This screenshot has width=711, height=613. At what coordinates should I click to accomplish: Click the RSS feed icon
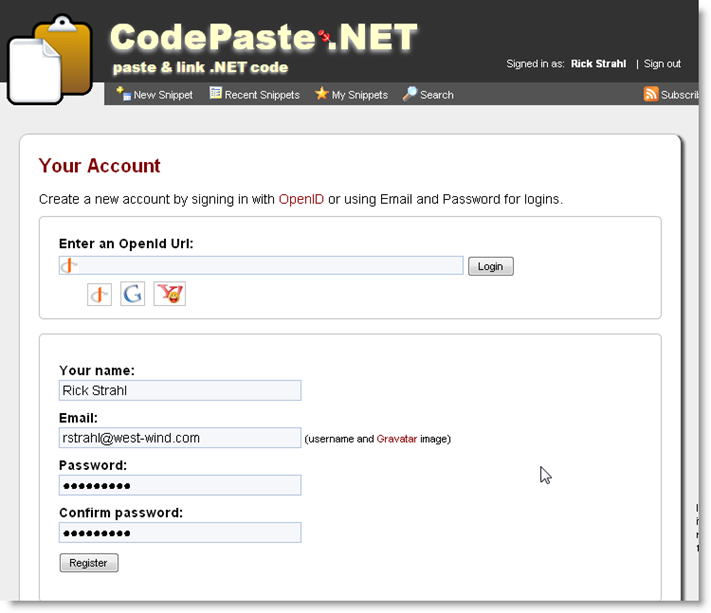coord(651,94)
